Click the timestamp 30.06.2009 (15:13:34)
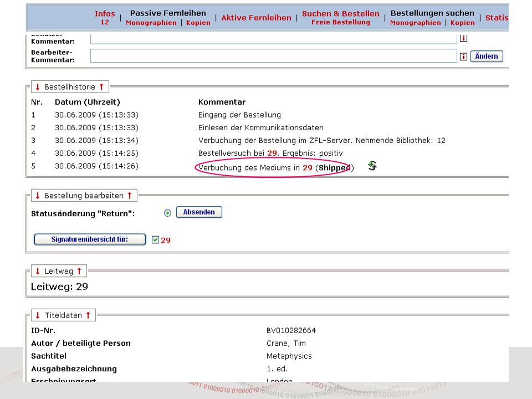 pyautogui.click(x=96, y=140)
